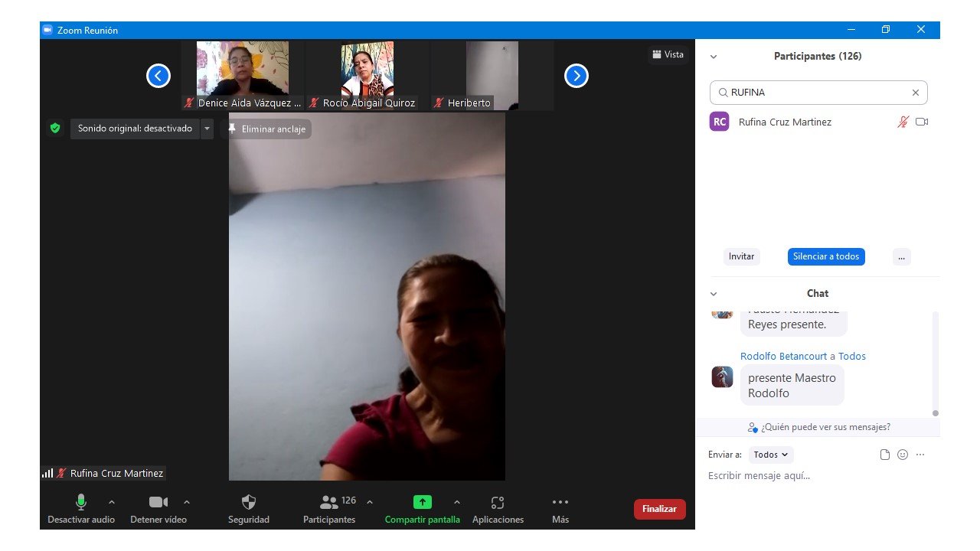Click the signal strength bars icon
Viewport: 980px width, 551px height.
pos(47,474)
